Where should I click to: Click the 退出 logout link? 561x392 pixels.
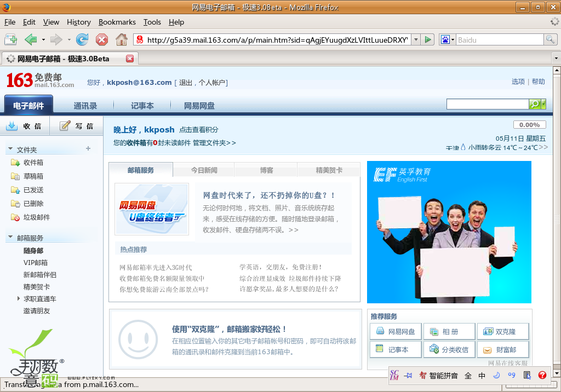click(x=186, y=83)
